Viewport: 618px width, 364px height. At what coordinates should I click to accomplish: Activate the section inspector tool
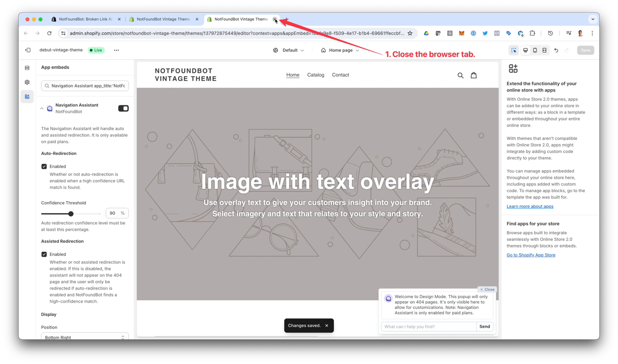(514, 50)
